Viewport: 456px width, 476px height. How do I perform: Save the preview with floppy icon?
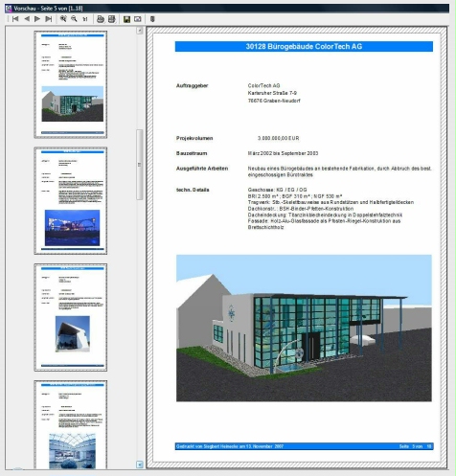tap(126, 19)
